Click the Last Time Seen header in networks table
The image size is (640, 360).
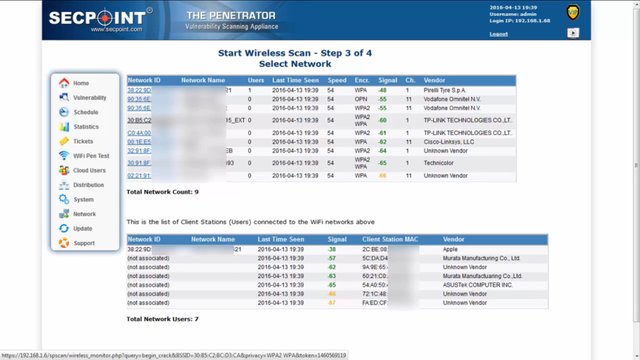296,80
